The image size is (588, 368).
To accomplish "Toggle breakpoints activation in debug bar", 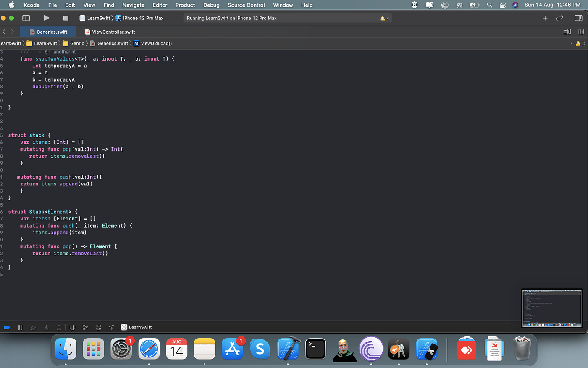I will pos(7,327).
